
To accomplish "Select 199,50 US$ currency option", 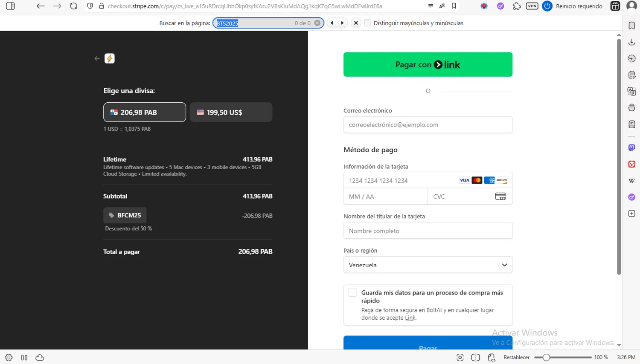I will [231, 112].
